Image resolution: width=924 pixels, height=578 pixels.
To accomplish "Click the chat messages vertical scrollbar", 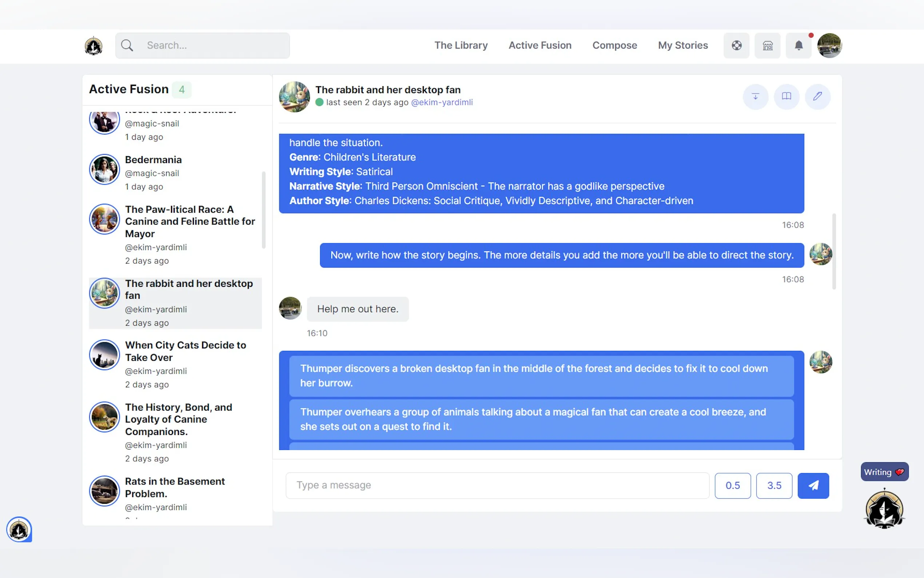I will pos(833,251).
